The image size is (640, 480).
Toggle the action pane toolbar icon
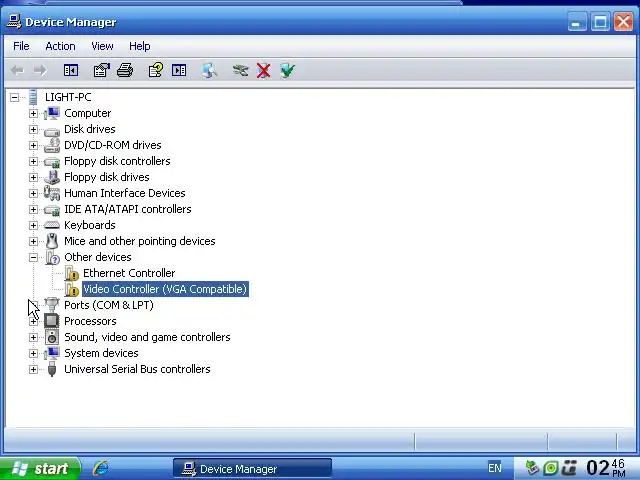[179, 71]
